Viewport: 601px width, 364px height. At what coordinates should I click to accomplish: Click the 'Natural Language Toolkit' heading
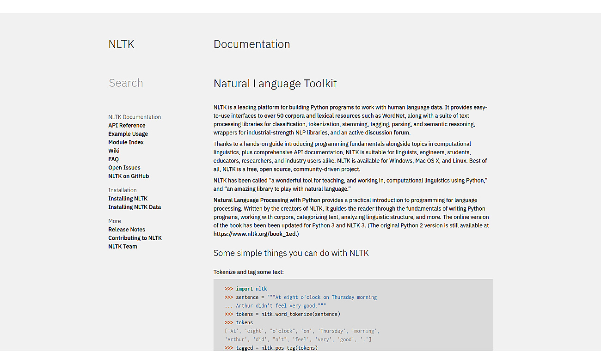[x=275, y=84]
